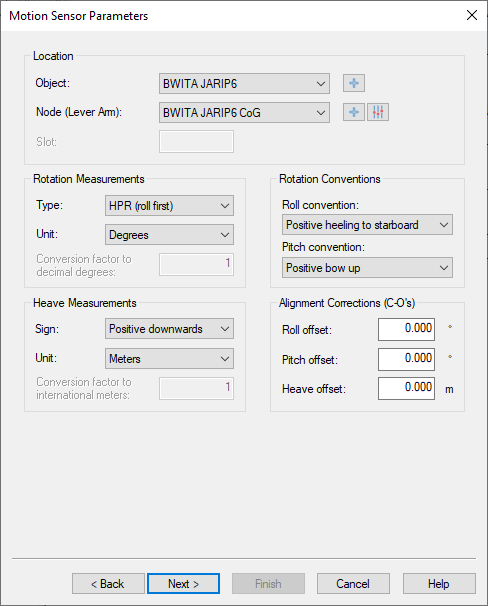Open node settings sliders icon
Viewport: 488px width, 606px height.
[378, 112]
